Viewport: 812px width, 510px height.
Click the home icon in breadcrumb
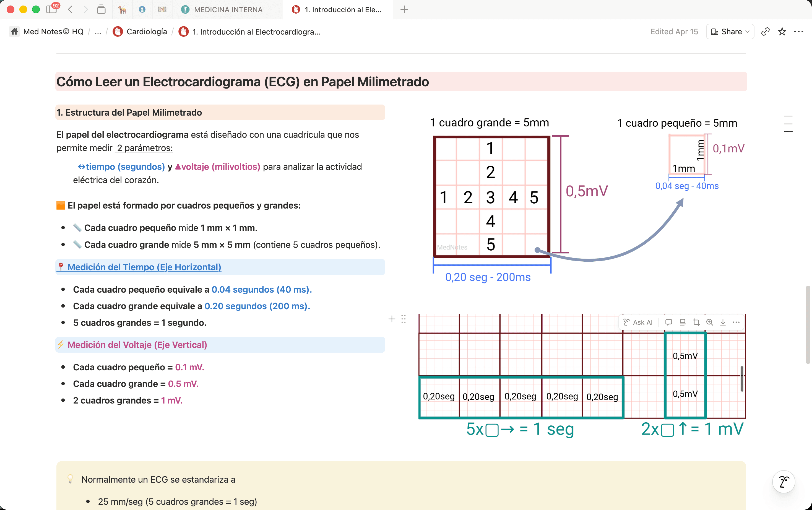pyautogui.click(x=14, y=32)
